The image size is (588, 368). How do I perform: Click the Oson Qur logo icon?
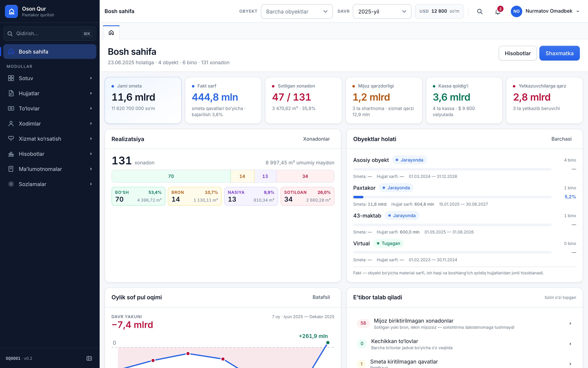point(11,11)
